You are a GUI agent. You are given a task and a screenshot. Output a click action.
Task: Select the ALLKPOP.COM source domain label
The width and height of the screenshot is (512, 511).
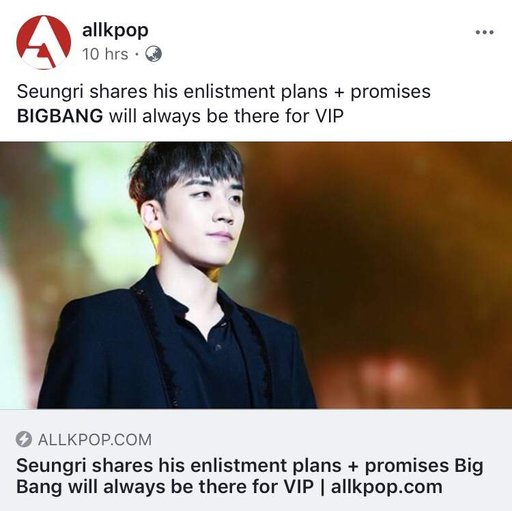click(95, 439)
